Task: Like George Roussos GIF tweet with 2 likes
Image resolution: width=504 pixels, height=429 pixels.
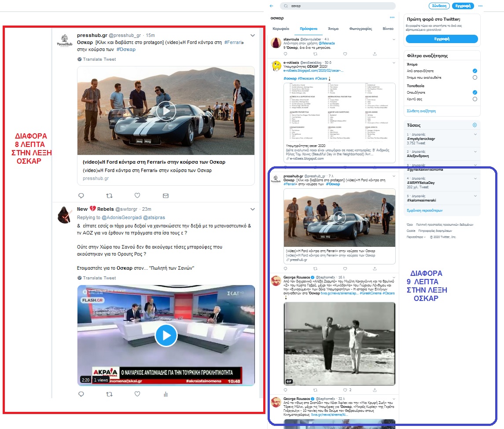Action: point(345,390)
